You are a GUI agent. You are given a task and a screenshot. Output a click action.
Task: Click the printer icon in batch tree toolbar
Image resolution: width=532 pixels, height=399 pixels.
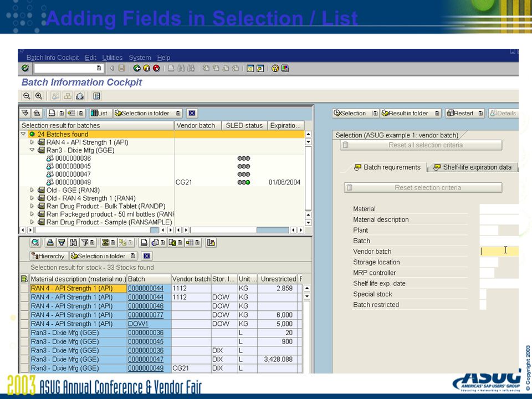(52, 113)
